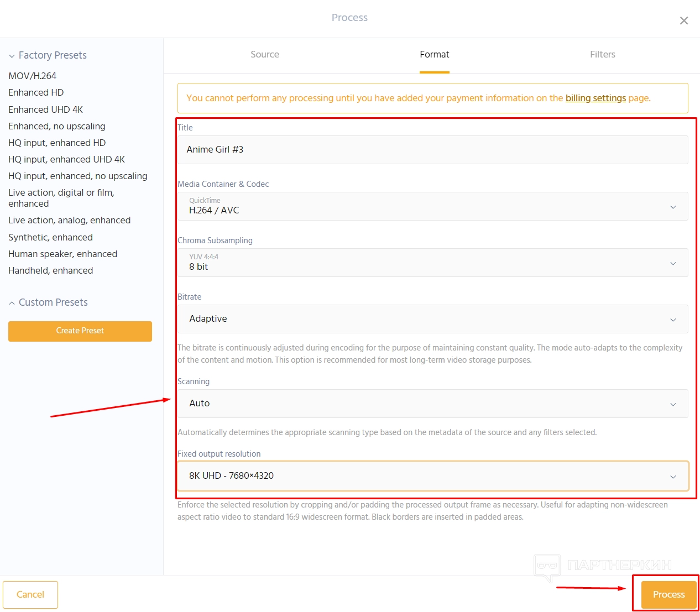Switch to the Source tab
This screenshot has height=612, width=700.
coord(264,55)
